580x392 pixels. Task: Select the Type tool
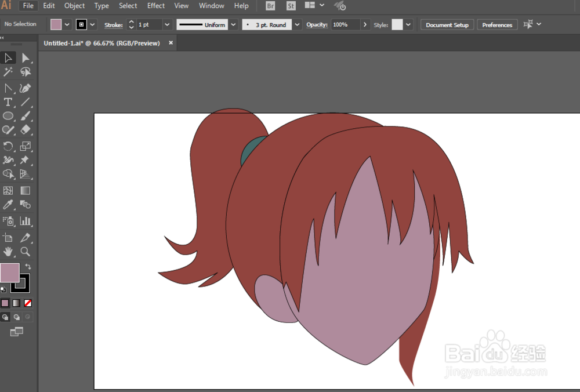coord(8,102)
